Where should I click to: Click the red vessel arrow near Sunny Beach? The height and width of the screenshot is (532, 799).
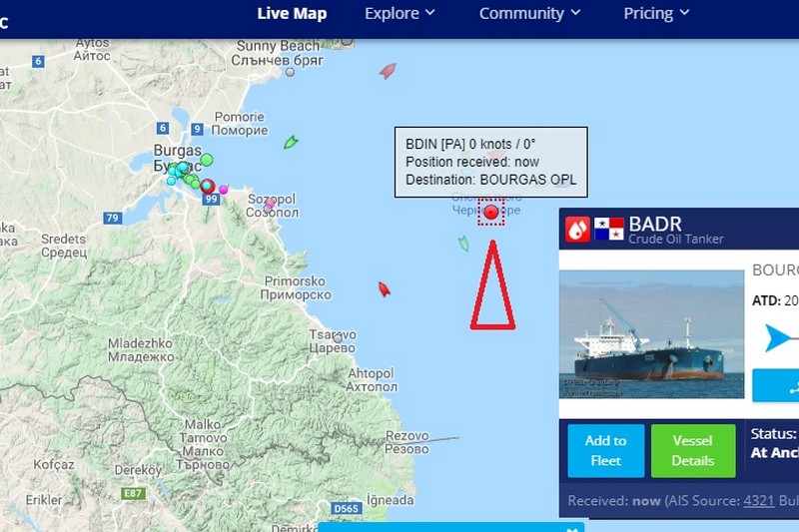(x=388, y=71)
